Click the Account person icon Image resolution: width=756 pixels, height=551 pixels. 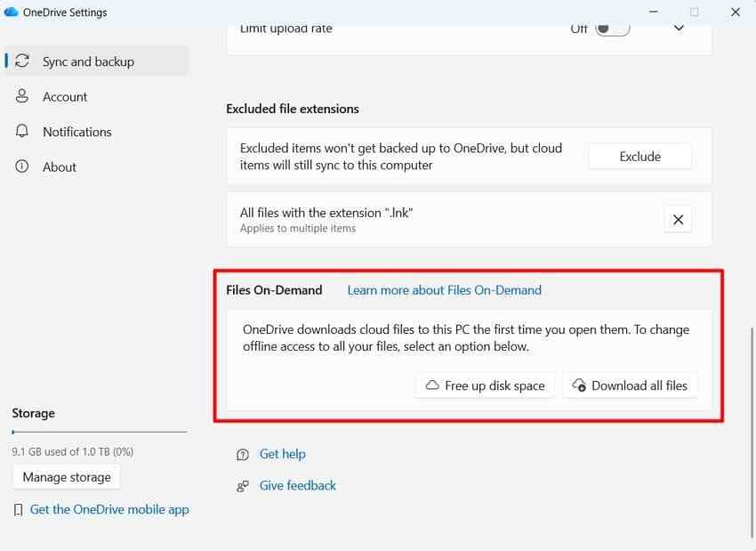pos(22,95)
